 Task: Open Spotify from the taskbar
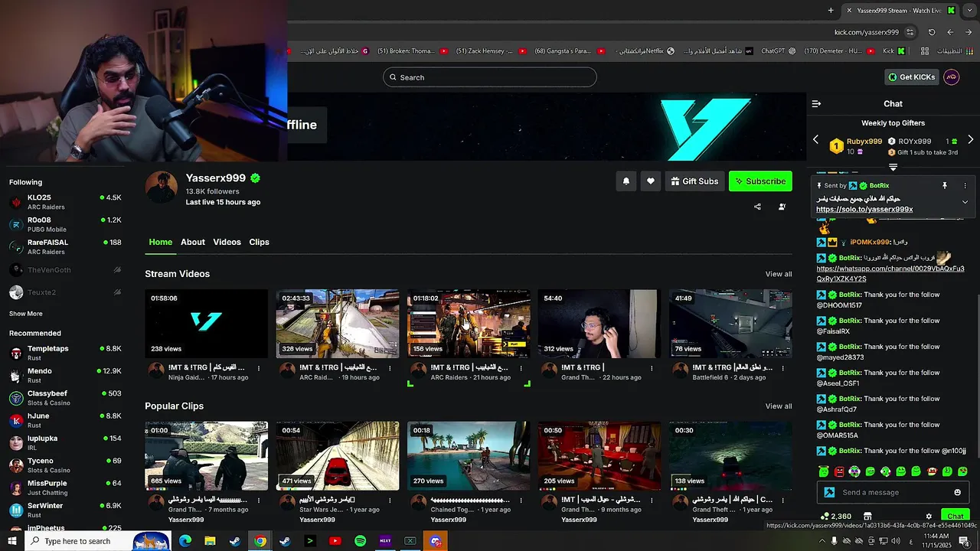[x=360, y=541]
